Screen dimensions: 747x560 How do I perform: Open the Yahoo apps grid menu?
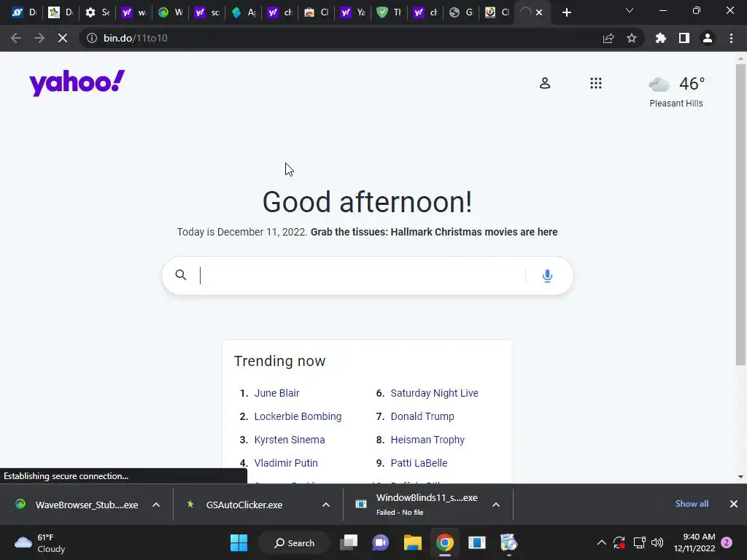[x=595, y=83]
